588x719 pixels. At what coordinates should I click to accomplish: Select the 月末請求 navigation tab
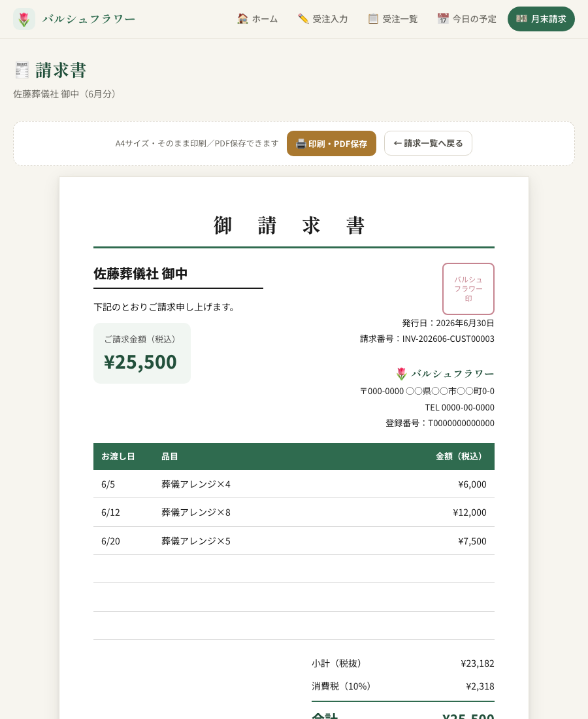[541, 19]
